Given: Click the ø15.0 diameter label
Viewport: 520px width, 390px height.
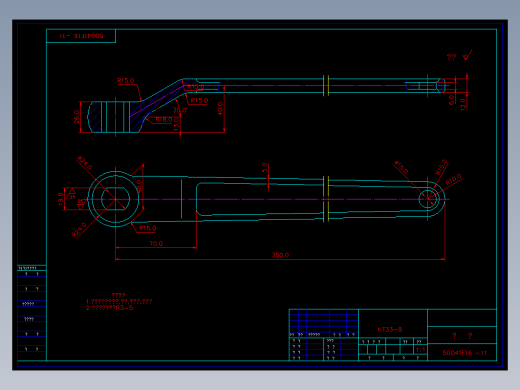Looking at the screenshot, I should coord(401,167).
